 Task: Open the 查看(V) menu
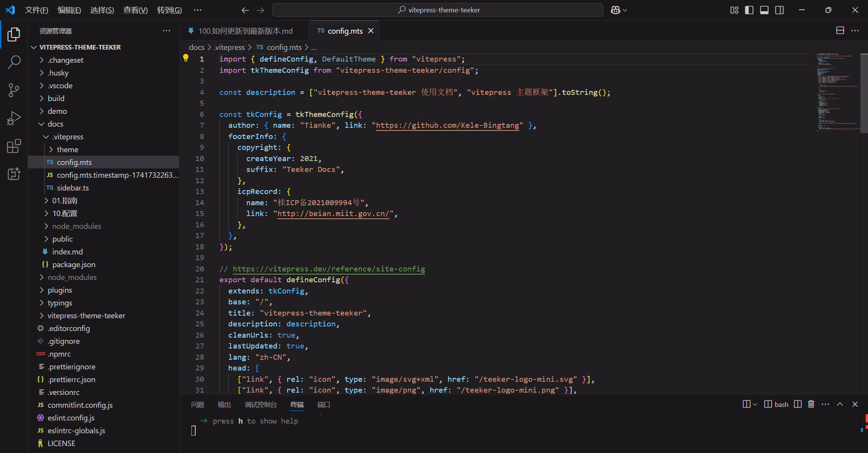point(135,10)
